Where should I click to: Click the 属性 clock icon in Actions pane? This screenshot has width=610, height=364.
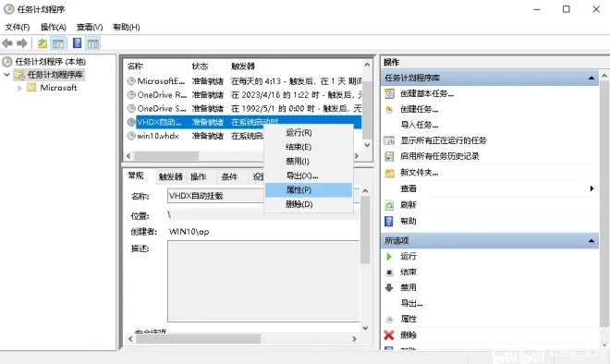[389, 320]
